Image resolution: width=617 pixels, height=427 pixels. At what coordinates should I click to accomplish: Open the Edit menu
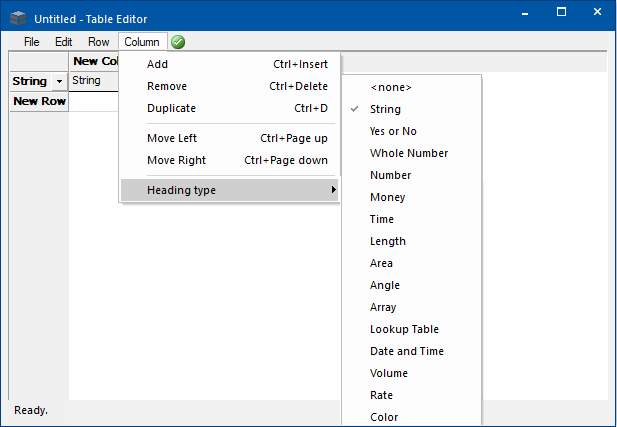[x=64, y=42]
